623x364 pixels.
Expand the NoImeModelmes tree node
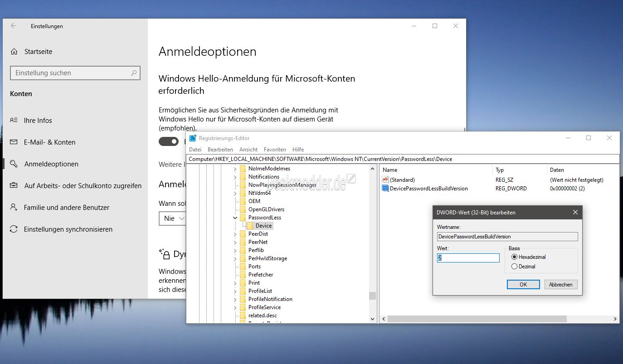(x=235, y=169)
